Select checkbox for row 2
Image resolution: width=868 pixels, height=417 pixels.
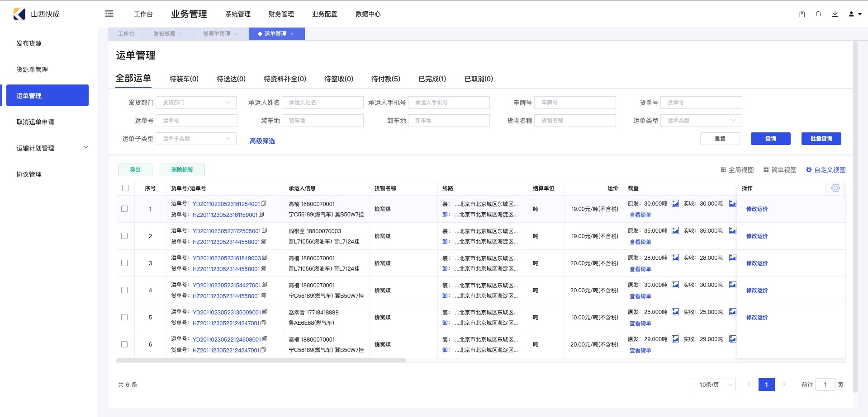pyautogui.click(x=124, y=236)
